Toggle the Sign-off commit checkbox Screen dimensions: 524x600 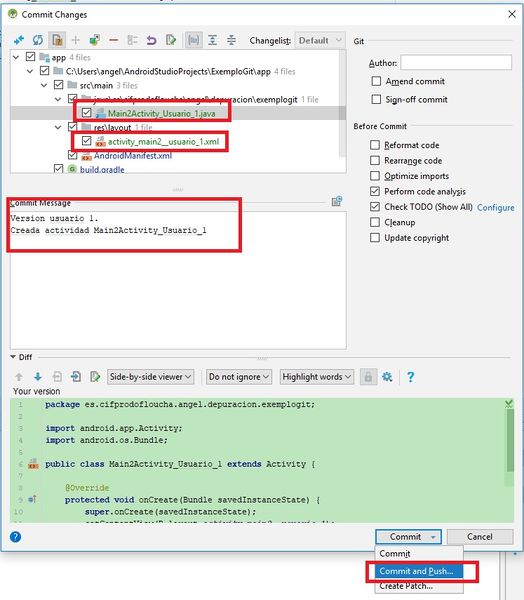[x=376, y=99]
